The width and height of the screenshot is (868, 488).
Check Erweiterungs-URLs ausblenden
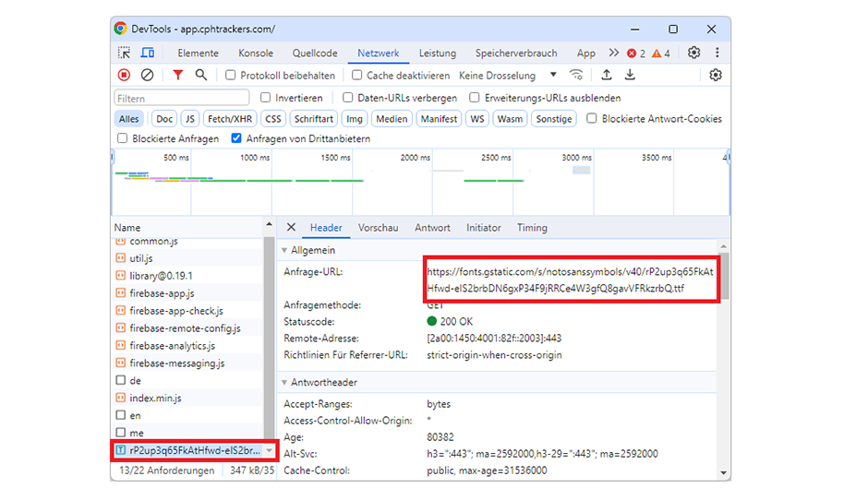475,98
